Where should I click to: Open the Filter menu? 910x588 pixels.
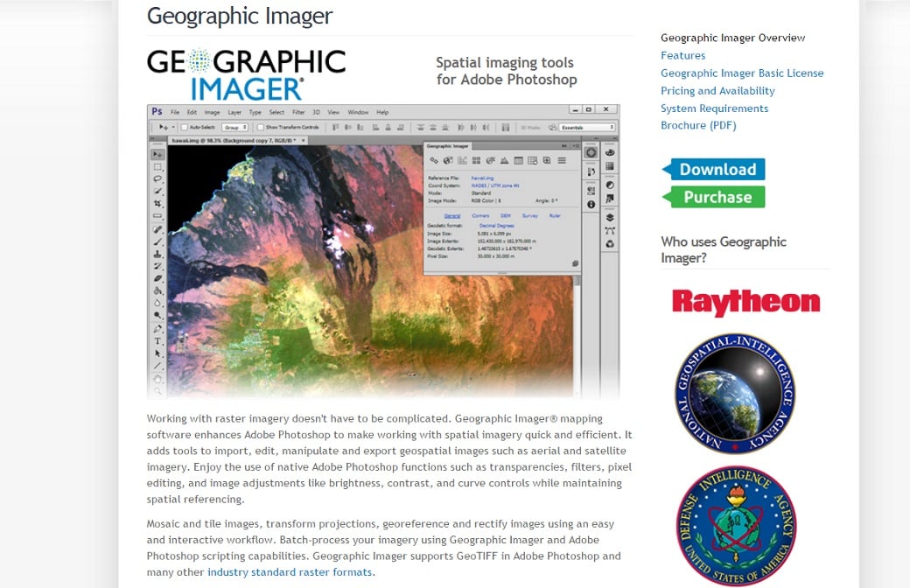click(x=298, y=113)
